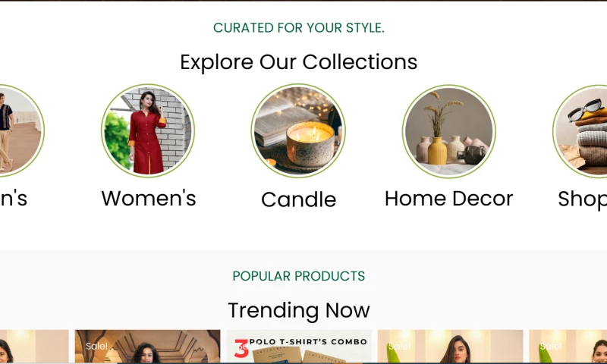Open the second trending product image

[147, 347]
